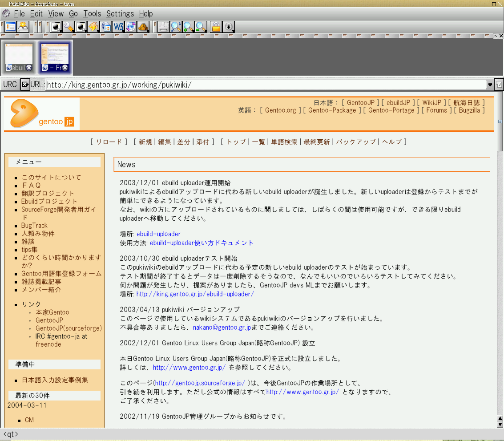
Task: Toggle the sidebar panel icon in the toolbar
Action: click(x=11, y=27)
